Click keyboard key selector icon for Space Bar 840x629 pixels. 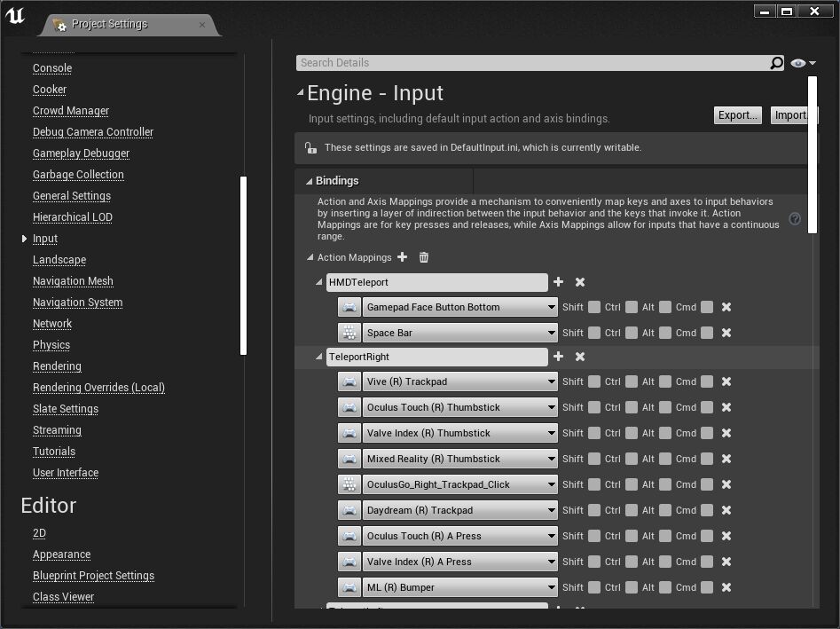[x=349, y=333]
